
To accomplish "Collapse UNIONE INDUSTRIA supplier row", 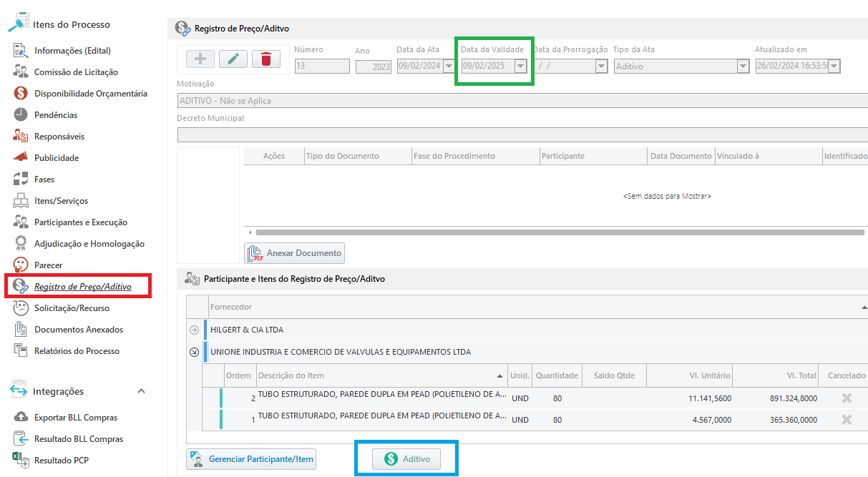I will pos(194,352).
